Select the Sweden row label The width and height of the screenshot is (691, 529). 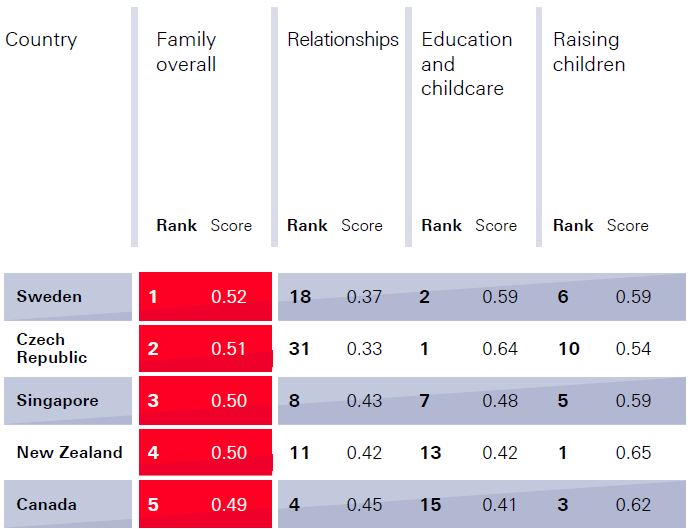point(49,297)
